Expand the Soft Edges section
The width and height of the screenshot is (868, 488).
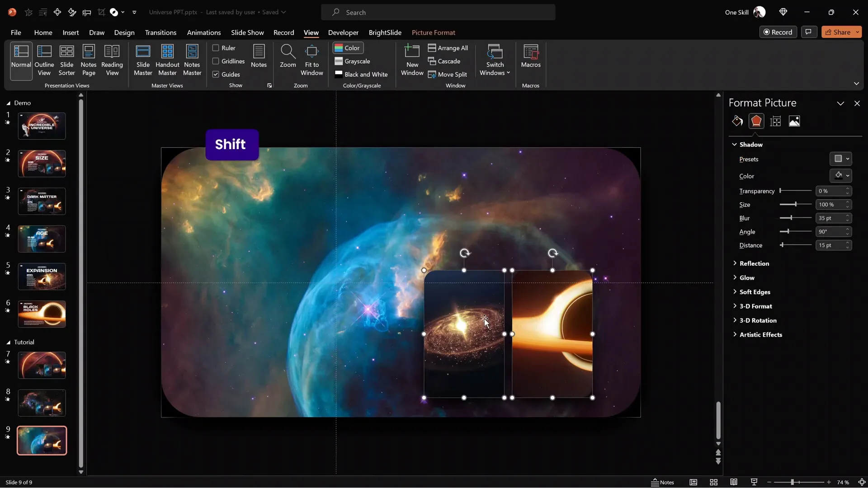tap(755, 292)
